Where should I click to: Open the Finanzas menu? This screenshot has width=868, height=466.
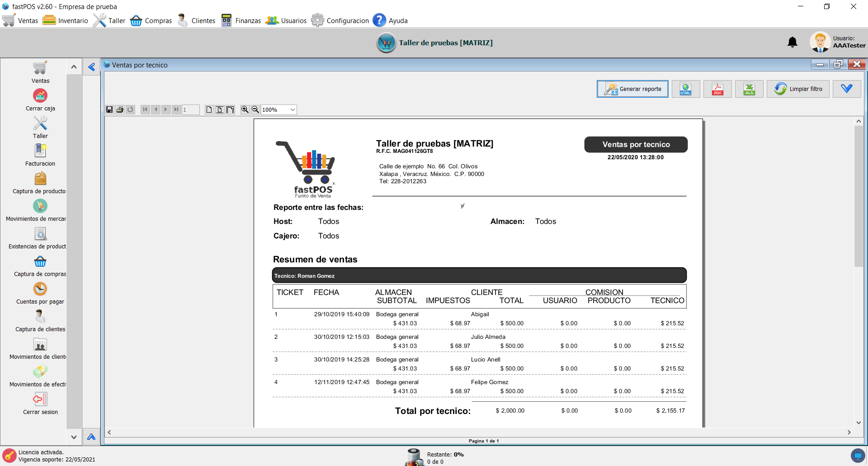click(241, 20)
